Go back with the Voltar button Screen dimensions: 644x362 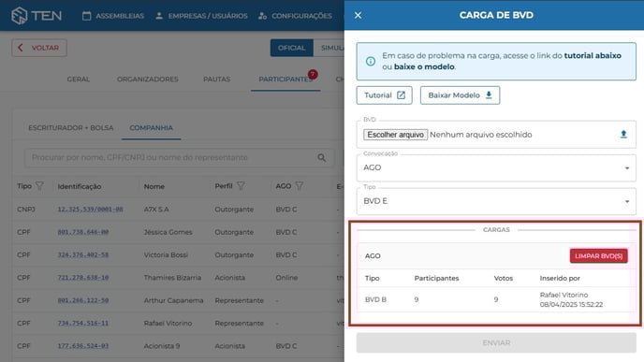click(x=39, y=48)
